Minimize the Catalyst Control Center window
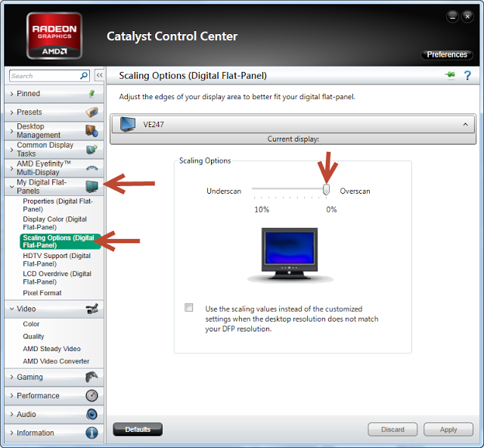Screen dimensions: 484x448 tap(452, 17)
